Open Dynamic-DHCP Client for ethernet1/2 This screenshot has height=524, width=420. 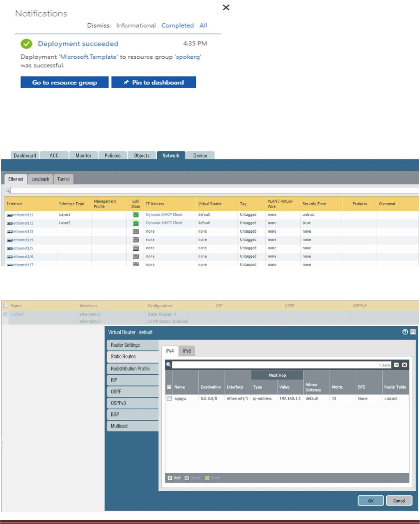[164, 223]
